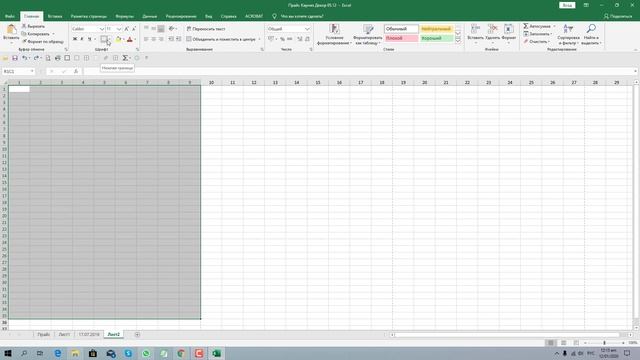Click the Insert Function fx icon
This screenshot has width=640, height=360.
[76, 71]
